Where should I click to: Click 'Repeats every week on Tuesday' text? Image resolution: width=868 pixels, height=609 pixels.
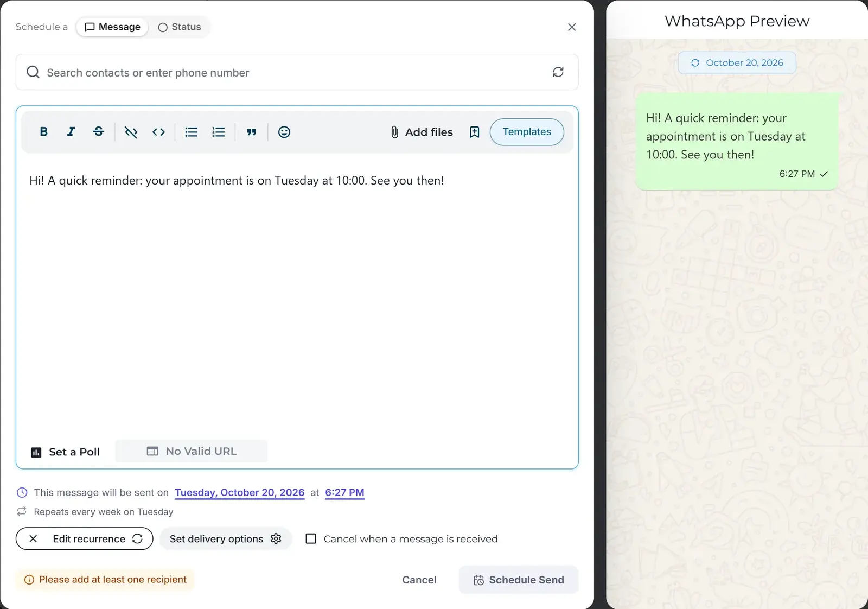point(104,512)
